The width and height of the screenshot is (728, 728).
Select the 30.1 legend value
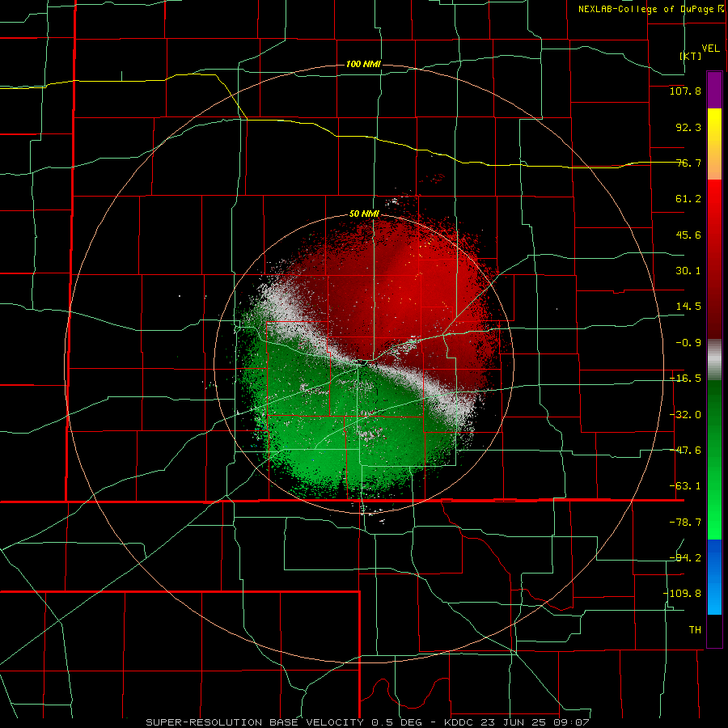pyautogui.click(x=688, y=271)
